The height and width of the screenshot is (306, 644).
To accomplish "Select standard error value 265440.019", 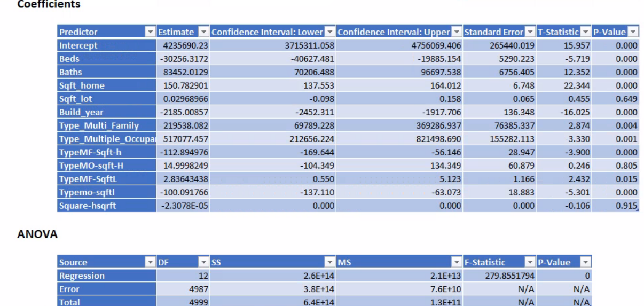I will tap(500, 45).
